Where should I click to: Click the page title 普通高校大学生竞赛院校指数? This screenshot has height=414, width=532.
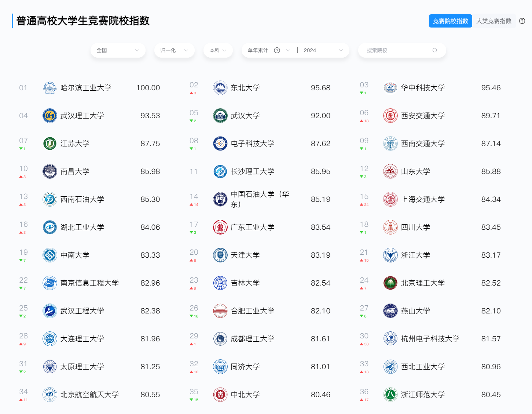(x=83, y=21)
